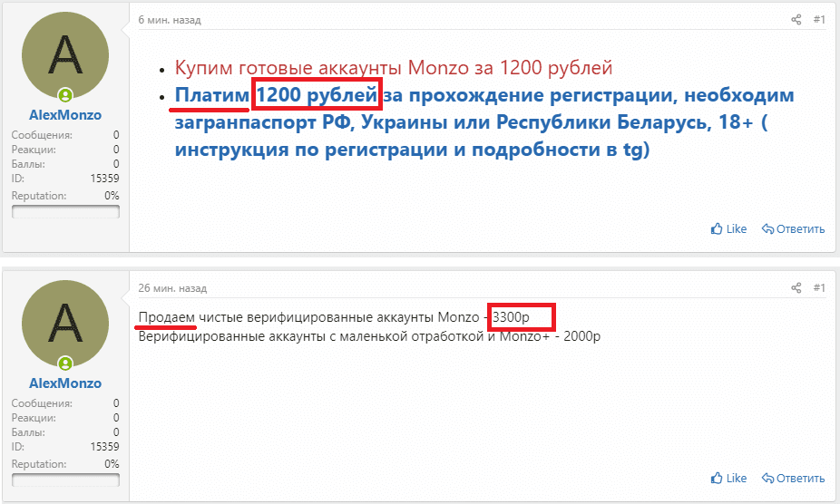Click the 'Monzo+ - 2000р' line

(369, 336)
